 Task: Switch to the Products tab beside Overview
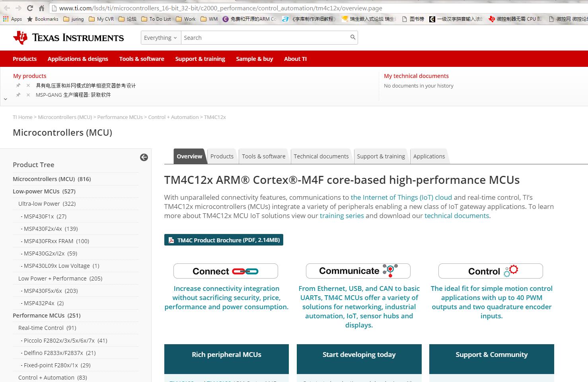222,156
